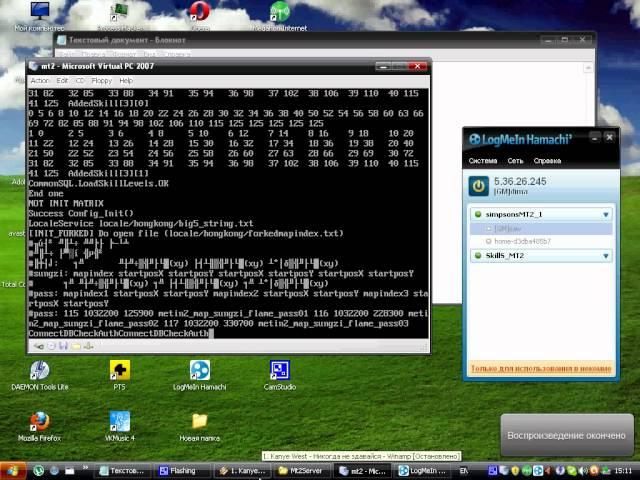Click the floppy disk status icon in Virtual PC
The image size is (640, 480).
coord(63,347)
